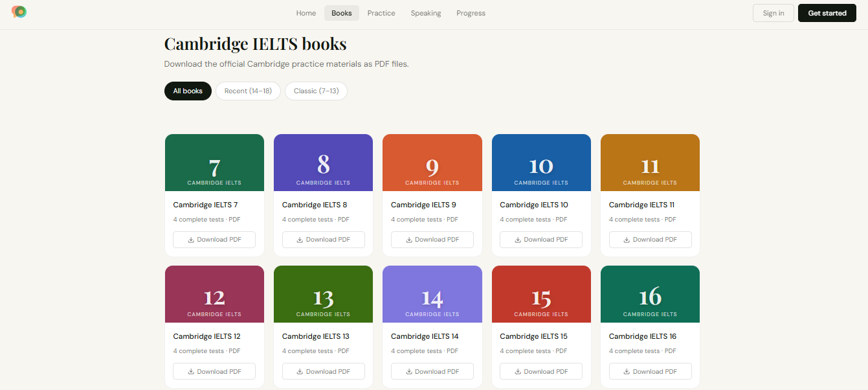Click the 'Cambridge IELTS 7' title text

pyautogui.click(x=205, y=205)
